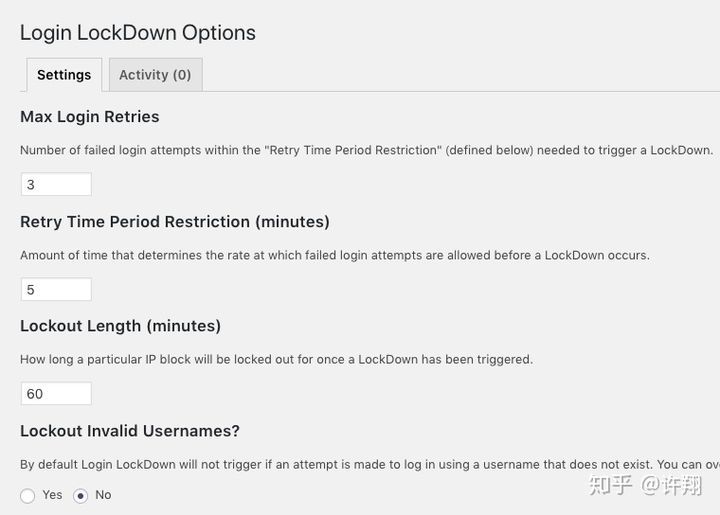720x515 pixels.
Task: Click the Lockout Invalid Usernames? heading
Action: pos(130,431)
